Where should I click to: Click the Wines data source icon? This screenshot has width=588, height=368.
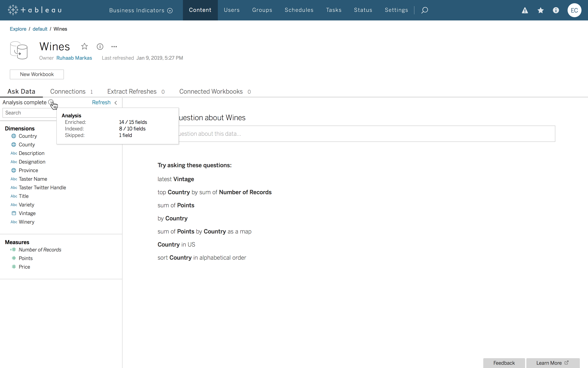click(x=19, y=50)
